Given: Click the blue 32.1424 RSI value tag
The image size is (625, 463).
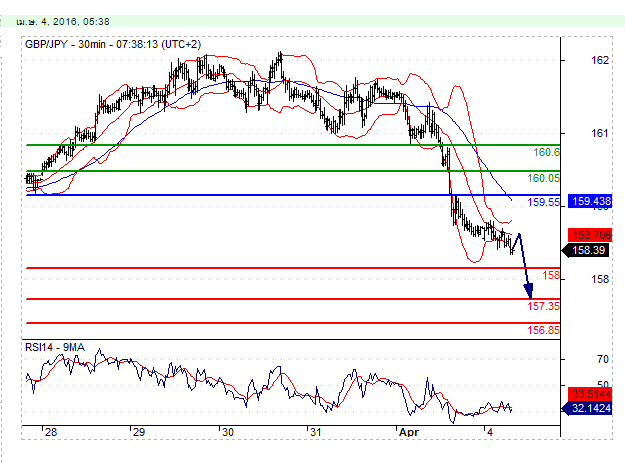Looking at the screenshot, I should [589, 408].
